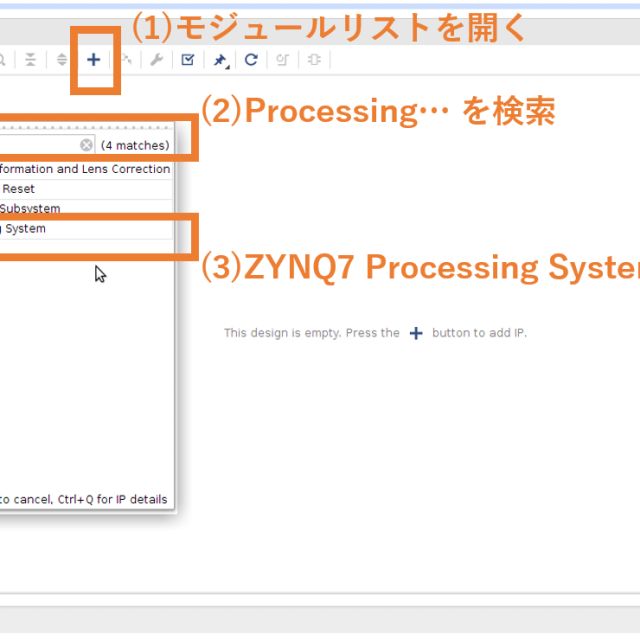Select the Subsystem IP list entry
The width and height of the screenshot is (640, 640).
[30, 209]
